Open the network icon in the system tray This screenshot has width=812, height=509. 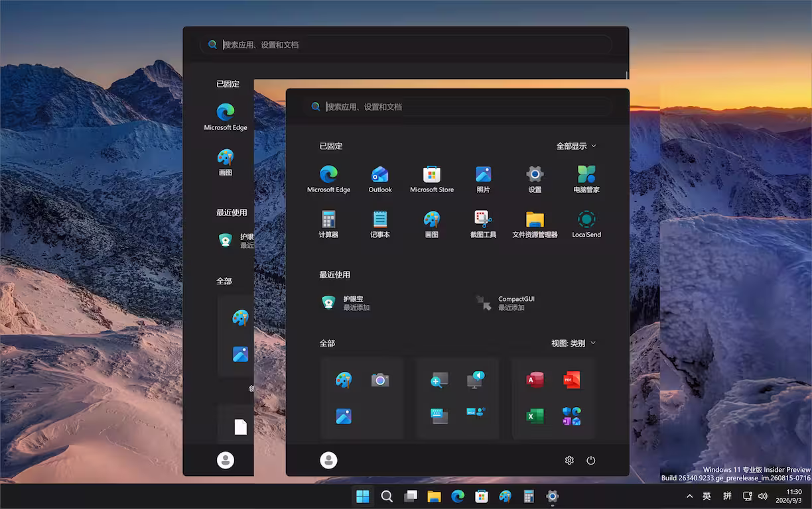point(748,496)
